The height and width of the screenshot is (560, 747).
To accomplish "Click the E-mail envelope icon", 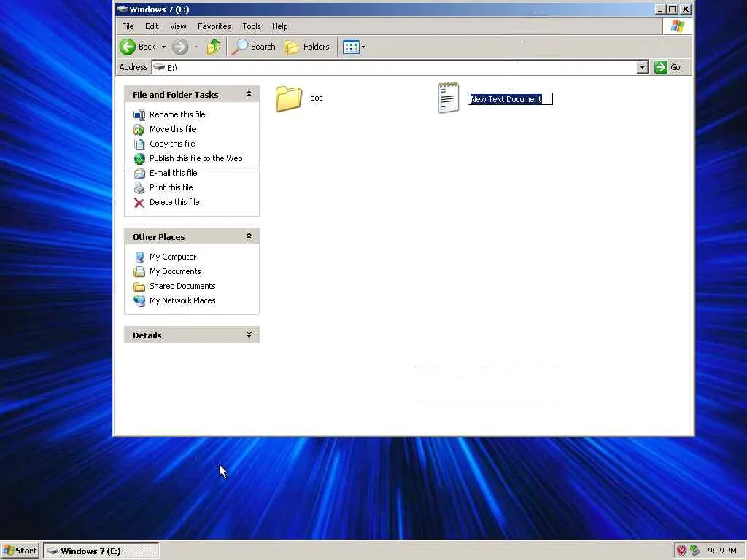I will tap(139, 174).
